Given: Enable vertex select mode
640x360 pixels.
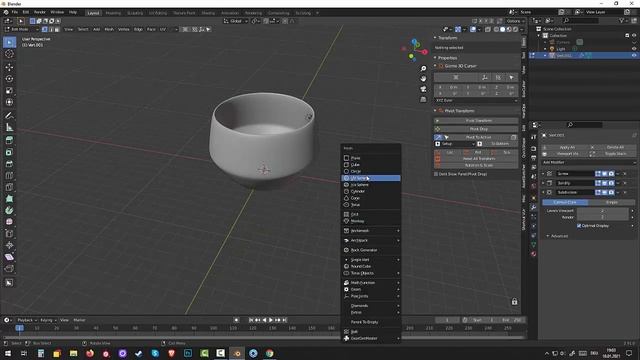Looking at the screenshot, I should pyautogui.click(x=45, y=29).
